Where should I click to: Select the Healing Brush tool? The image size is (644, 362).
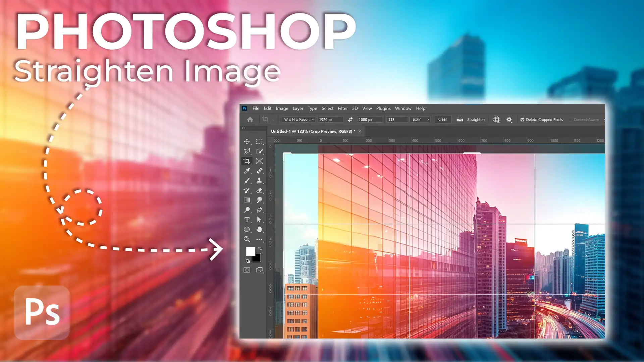pyautogui.click(x=259, y=171)
